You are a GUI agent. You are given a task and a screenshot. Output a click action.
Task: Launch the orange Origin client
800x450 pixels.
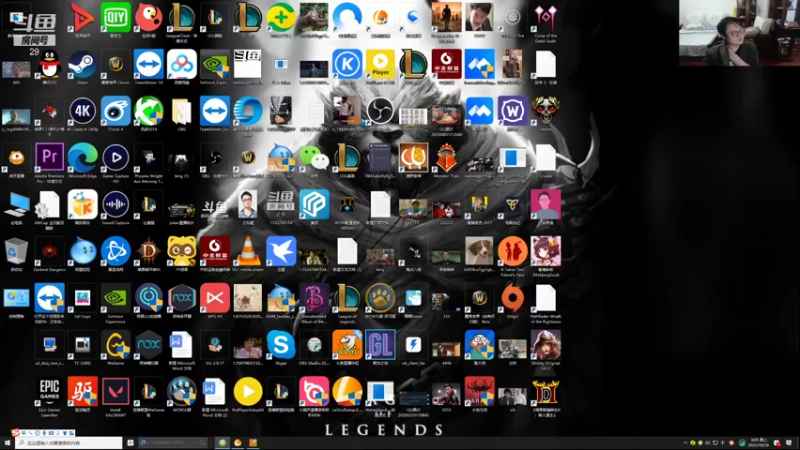(x=512, y=298)
